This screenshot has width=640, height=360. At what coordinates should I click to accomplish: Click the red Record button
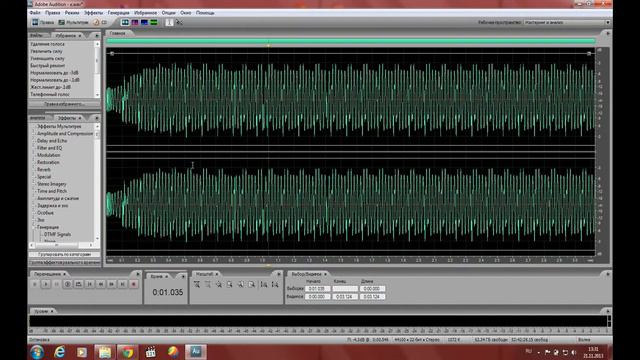pyautogui.click(x=133, y=284)
